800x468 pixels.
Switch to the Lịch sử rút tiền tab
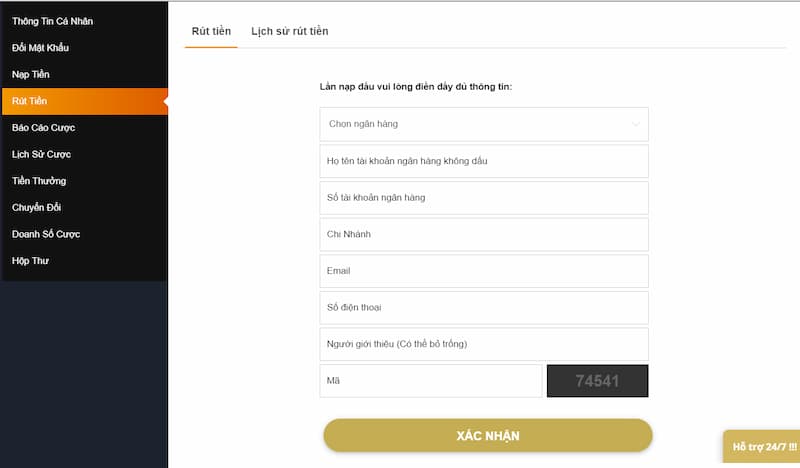(289, 31)
